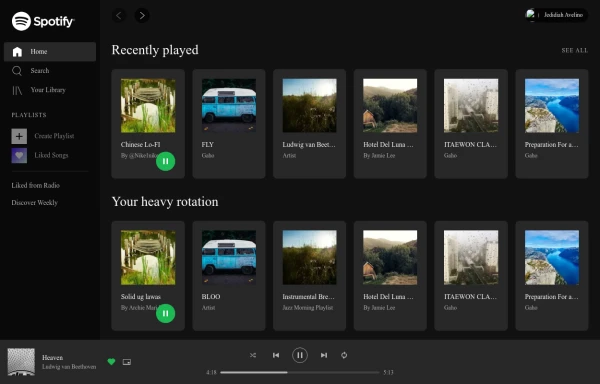Viewport: 600px width, 384px height.
Task: Open the Home section
Action: pyautogui.click(x=50, y=52)
